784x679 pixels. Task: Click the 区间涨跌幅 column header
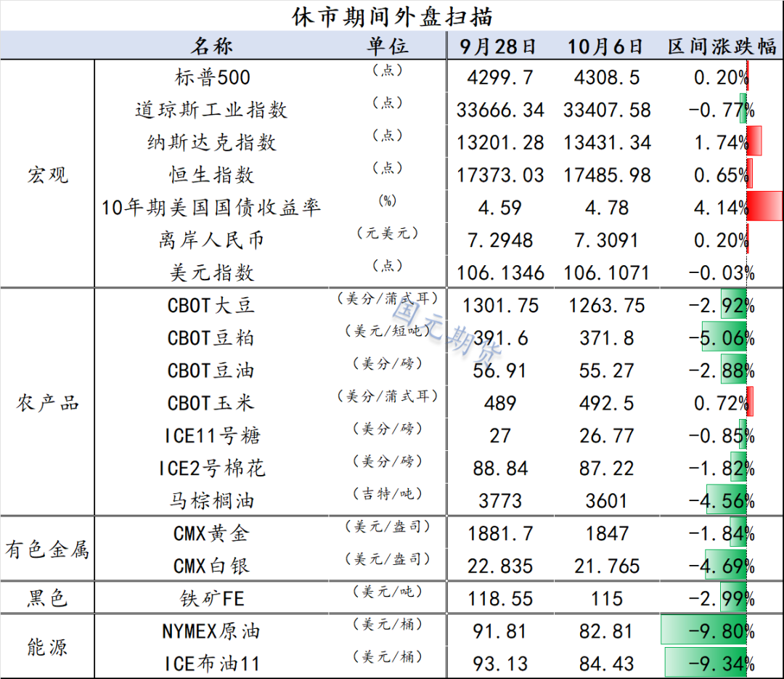coord(722,46)
